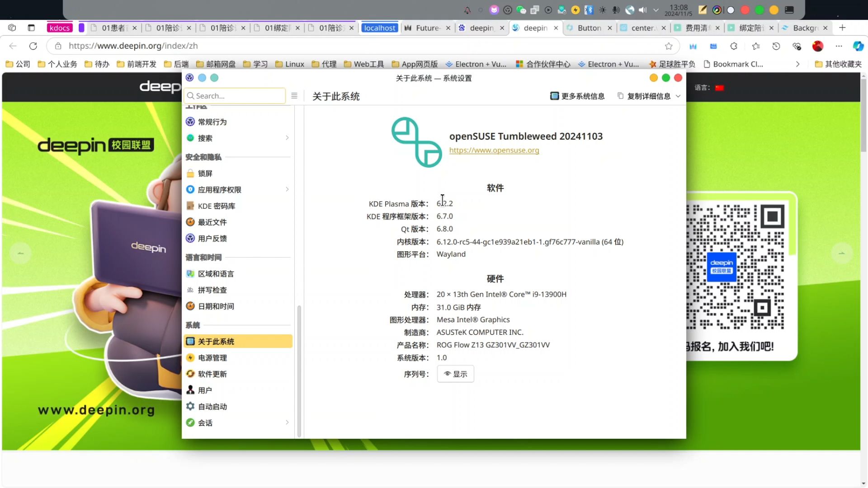Image resolution: width=868 pixels, height=488 pixels.
Task: Open 区域和语言 region and language settings
Action: tap(238, 274)
